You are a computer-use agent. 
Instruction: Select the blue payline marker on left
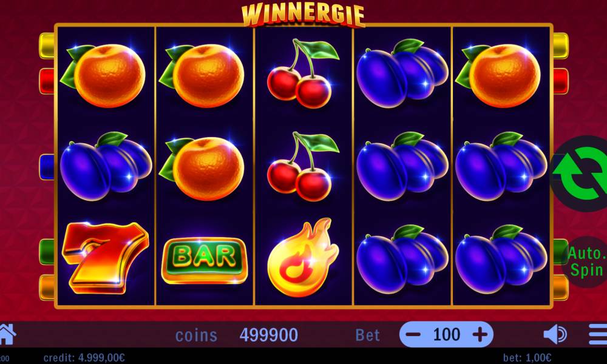(47, 167)
